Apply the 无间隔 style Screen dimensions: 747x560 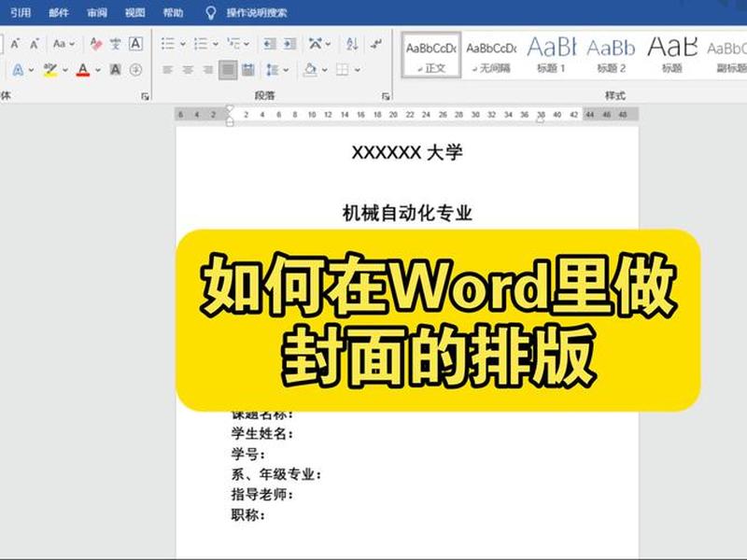[491, 55]
